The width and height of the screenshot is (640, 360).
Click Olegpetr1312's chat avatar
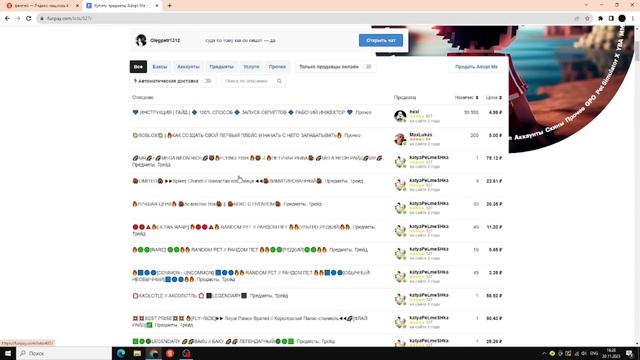[x=141, y=40]
